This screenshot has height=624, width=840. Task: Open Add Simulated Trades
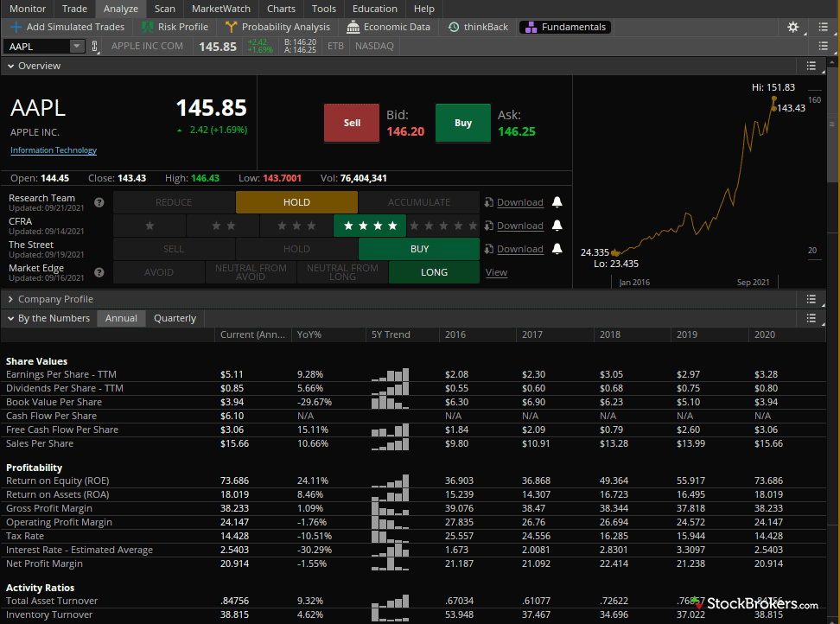point(67,27)
